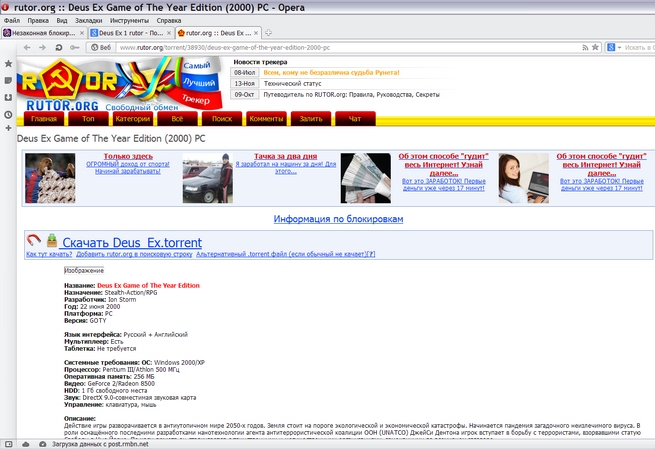Click the Изображение image placeholder
Image resolution: width=655 pixels, height=450 pixels.
tap(84, 271)
